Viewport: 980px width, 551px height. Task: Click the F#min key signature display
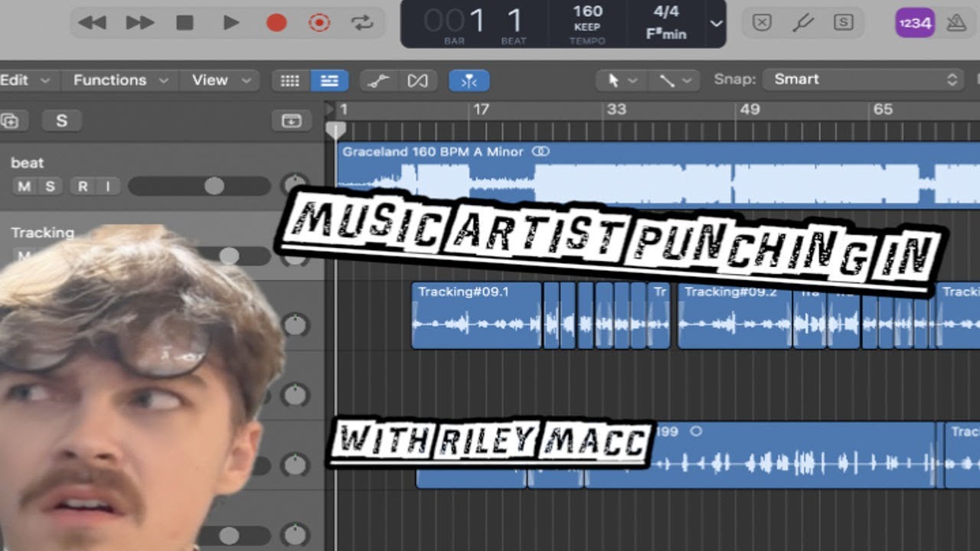(x=665, y=34)
